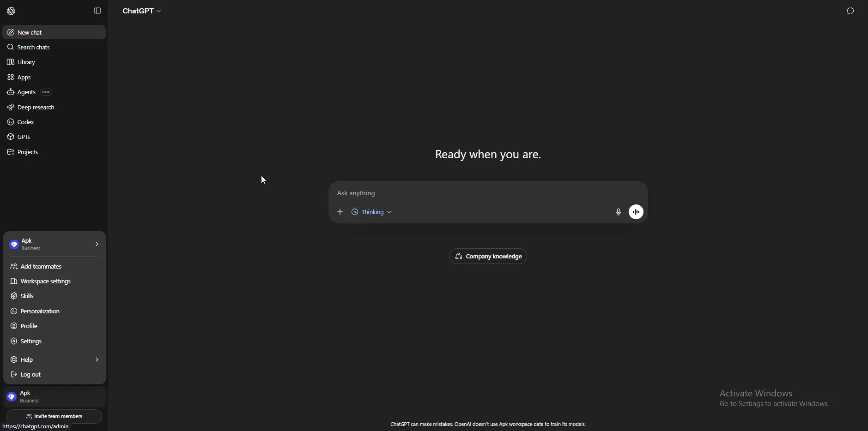Open Agents from the sidebar

point(54,92)
